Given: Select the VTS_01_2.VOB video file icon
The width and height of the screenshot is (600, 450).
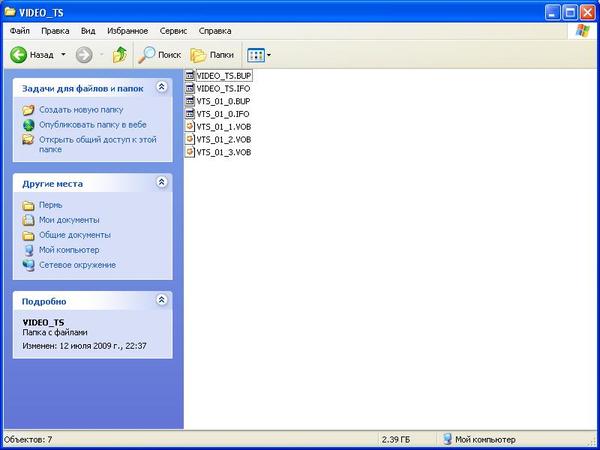Looking at the screenshot, I should [190, 139].
